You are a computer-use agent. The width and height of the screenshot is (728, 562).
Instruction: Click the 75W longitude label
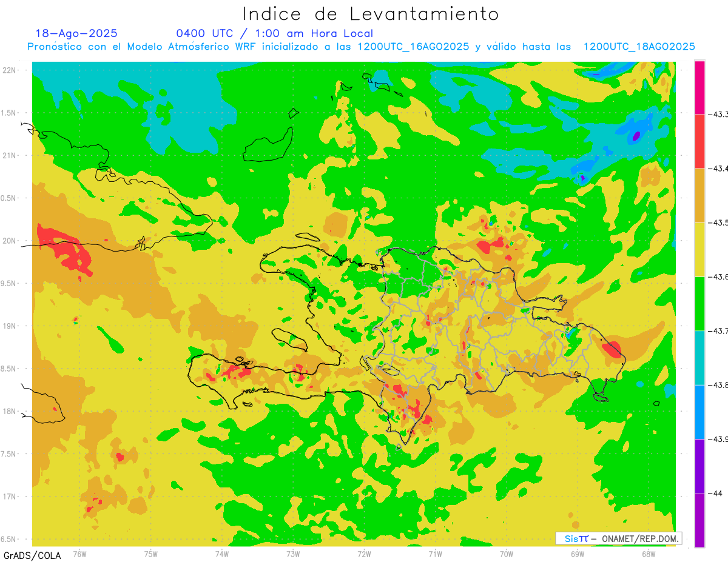pyautogui.click(x=151, y=554)
